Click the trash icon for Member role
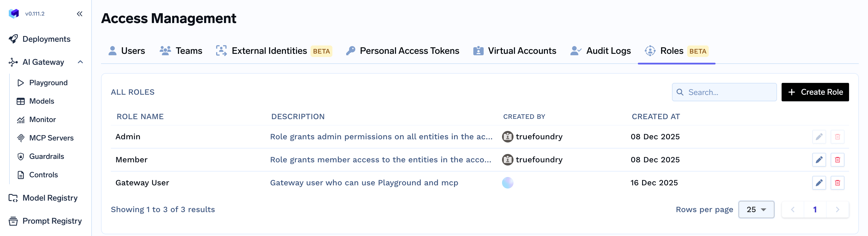 (837, 160)
